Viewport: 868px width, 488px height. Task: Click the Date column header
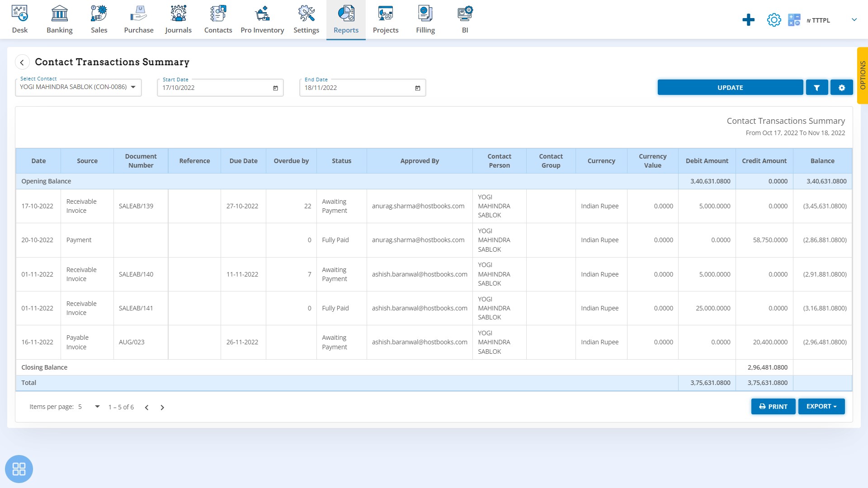point(38,161)
